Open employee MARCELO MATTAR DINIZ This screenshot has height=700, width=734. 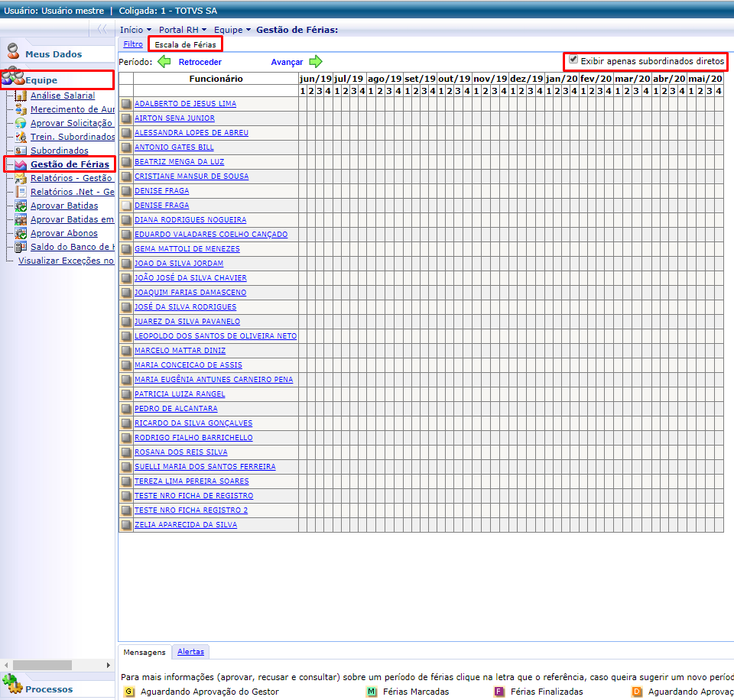click(x=180, y=351)
